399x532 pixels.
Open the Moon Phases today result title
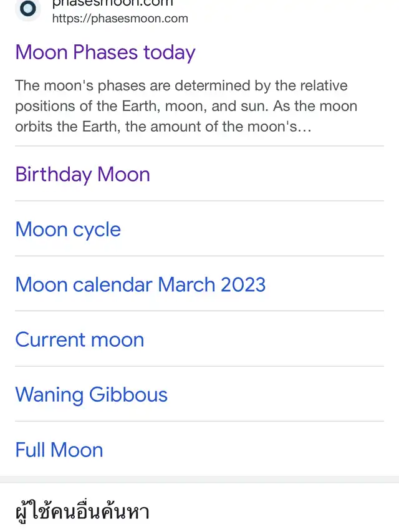[105, 52]
